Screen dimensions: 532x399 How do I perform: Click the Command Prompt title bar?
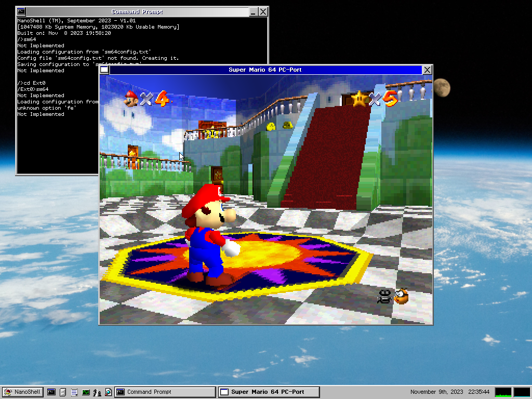(x=137, y=12)
